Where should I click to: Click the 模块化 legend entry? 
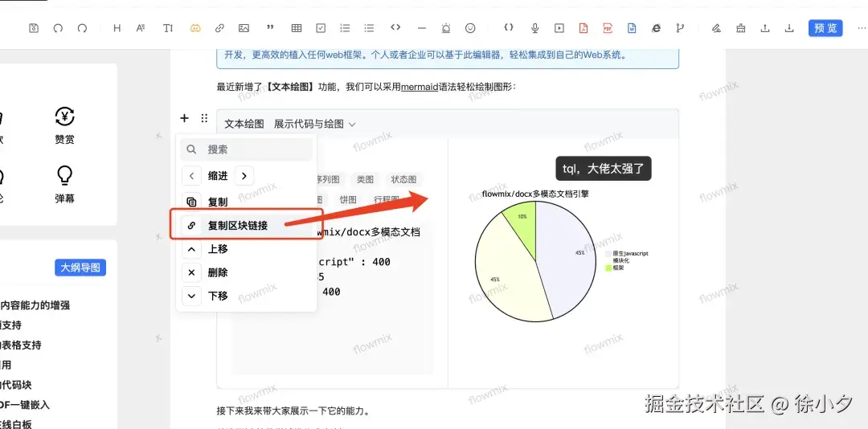point(618,260)
